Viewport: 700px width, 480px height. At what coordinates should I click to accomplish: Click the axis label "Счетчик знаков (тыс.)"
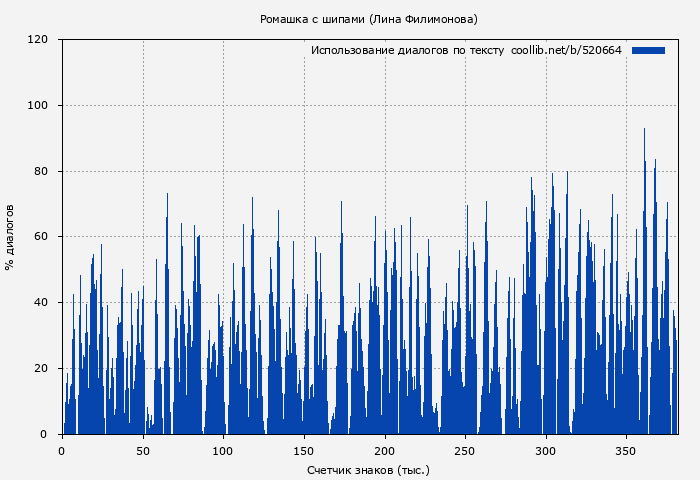pos(368,469)
